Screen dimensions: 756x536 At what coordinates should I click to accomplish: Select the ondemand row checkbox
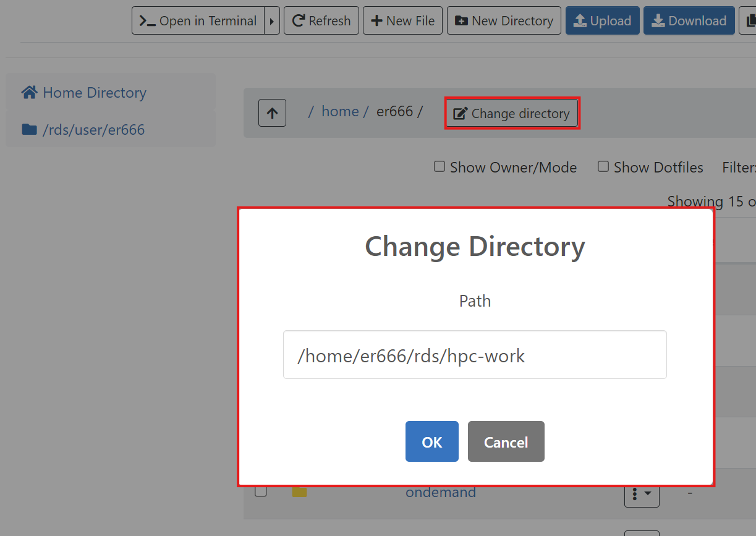(x=261, y=492)
